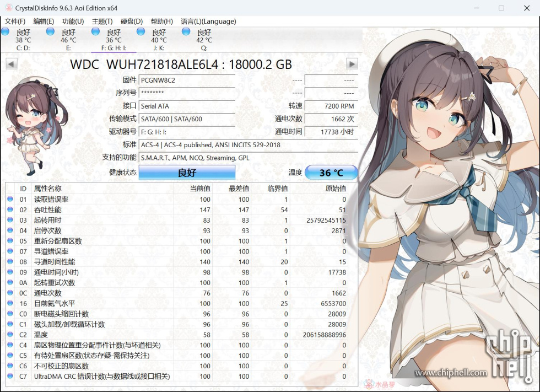Click the masked serial number field
This screenshot has height=392, width=540.
click(x=187, y=93)
